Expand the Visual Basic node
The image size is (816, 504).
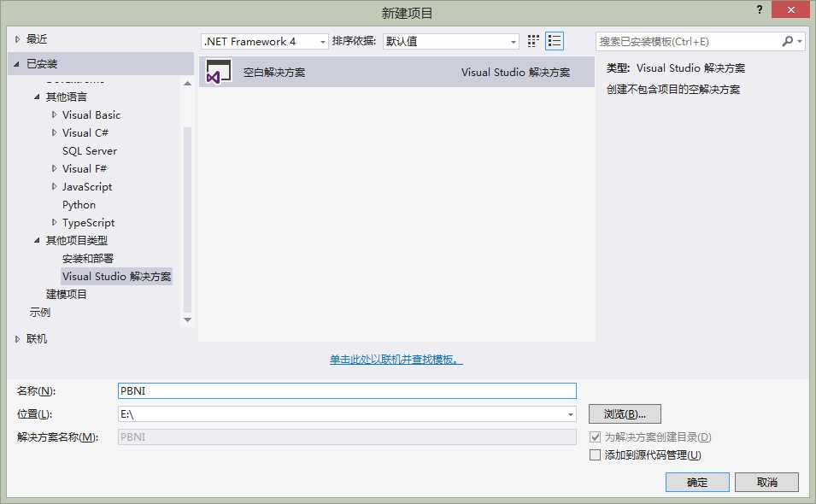click(54, 115)
